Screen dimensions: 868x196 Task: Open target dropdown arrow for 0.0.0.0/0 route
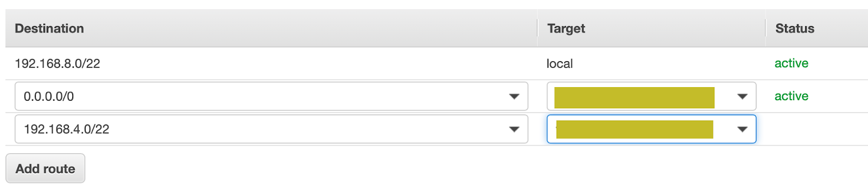click(x=742, y=96)
